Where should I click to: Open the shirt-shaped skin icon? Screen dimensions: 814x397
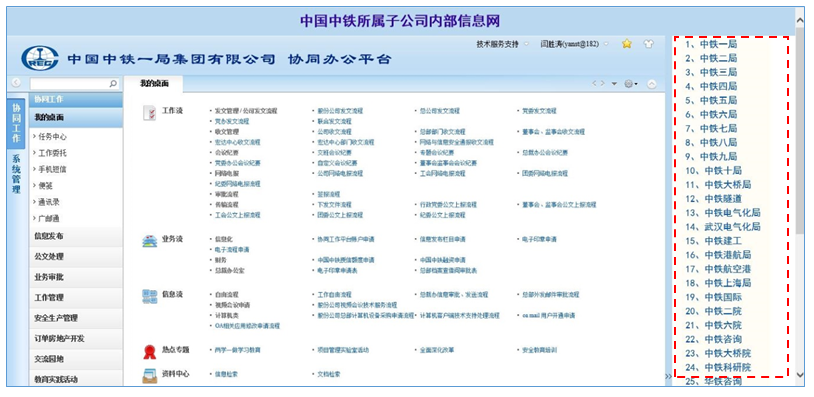pyautogui.click(x=648, y=44)
